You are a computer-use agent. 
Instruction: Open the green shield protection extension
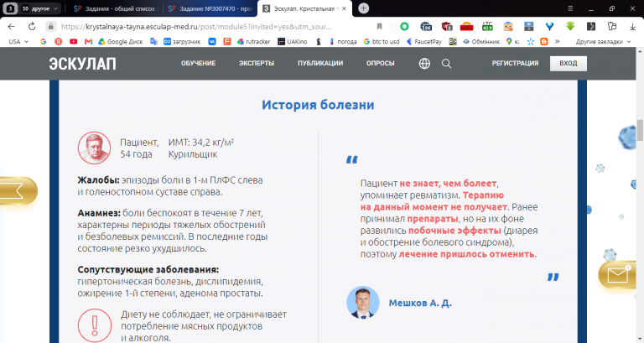click(404, 27)
